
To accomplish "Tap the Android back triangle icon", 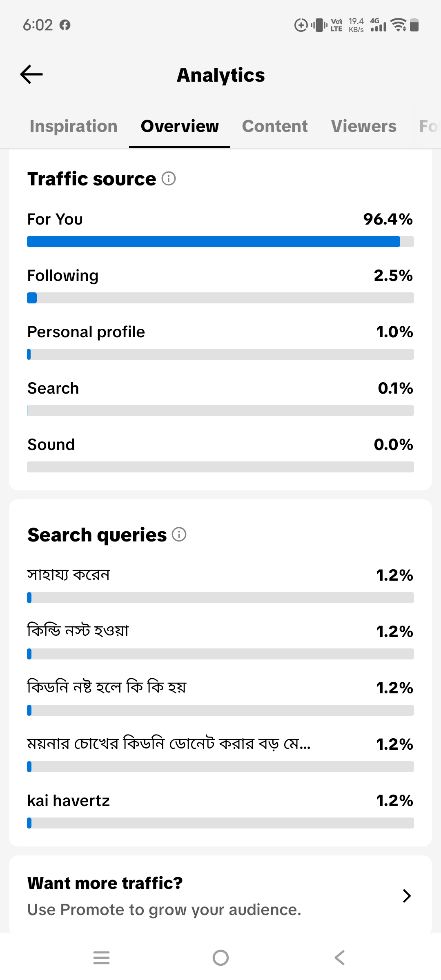I will (x=340, y=958).
